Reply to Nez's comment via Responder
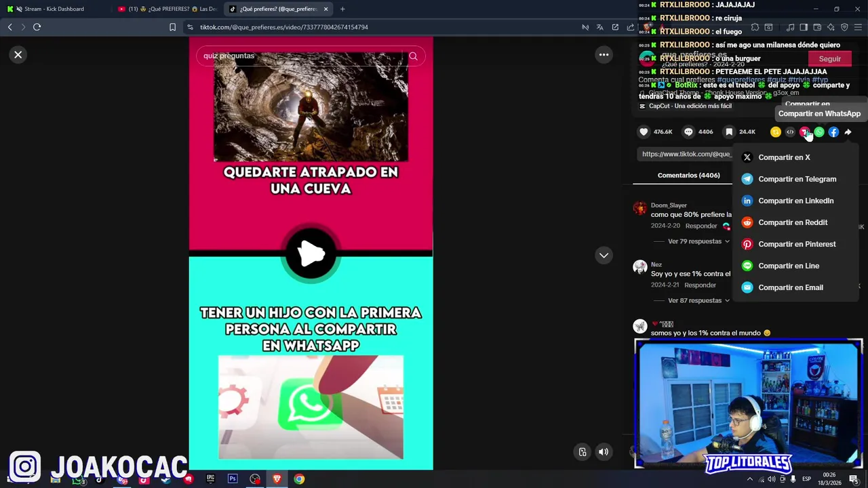The height and width of the screenshot is (488, 868). point(700,285)
